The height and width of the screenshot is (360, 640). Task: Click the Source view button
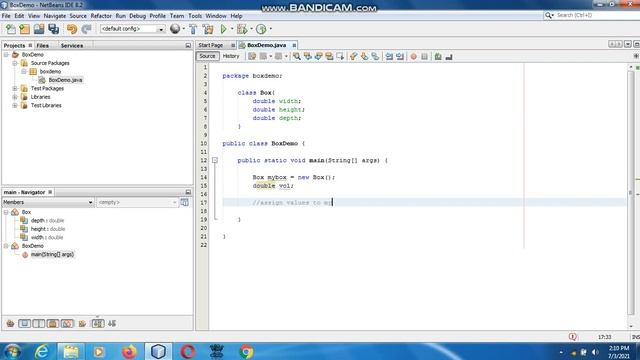tap(207, 56)
